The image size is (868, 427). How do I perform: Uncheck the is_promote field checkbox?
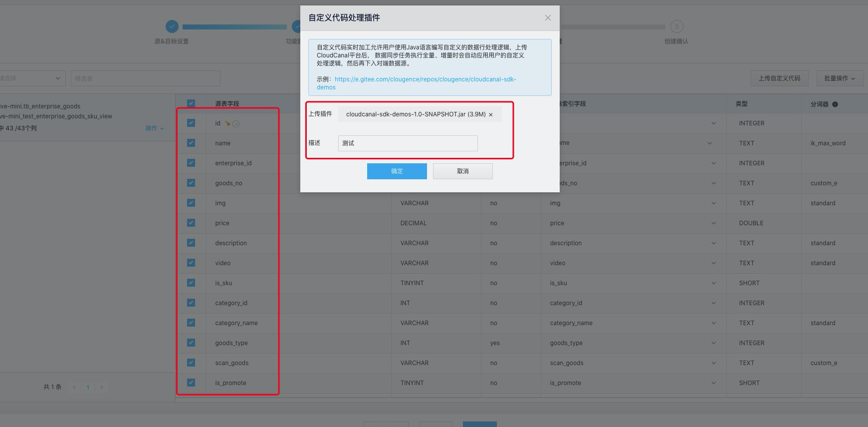click(x=191, y=383)
